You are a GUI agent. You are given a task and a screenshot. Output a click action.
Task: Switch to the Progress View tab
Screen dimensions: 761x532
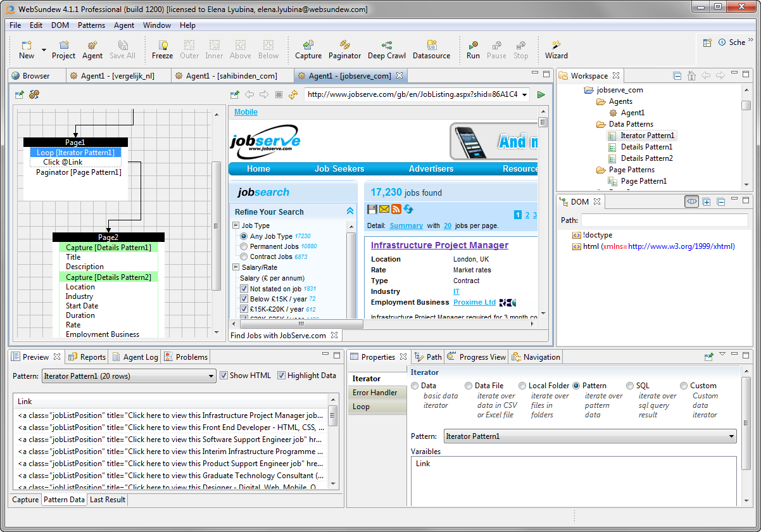pos(476,357)
